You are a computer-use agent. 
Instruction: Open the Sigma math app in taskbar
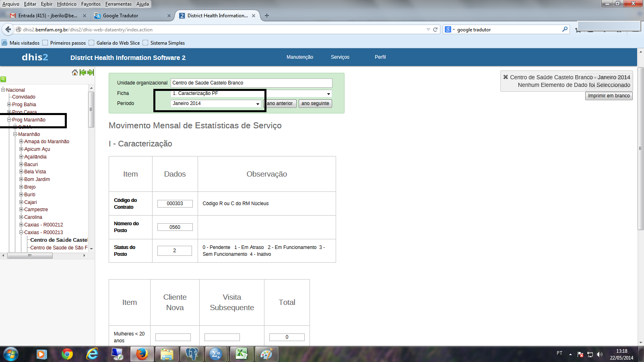click(x=217, y=354)
